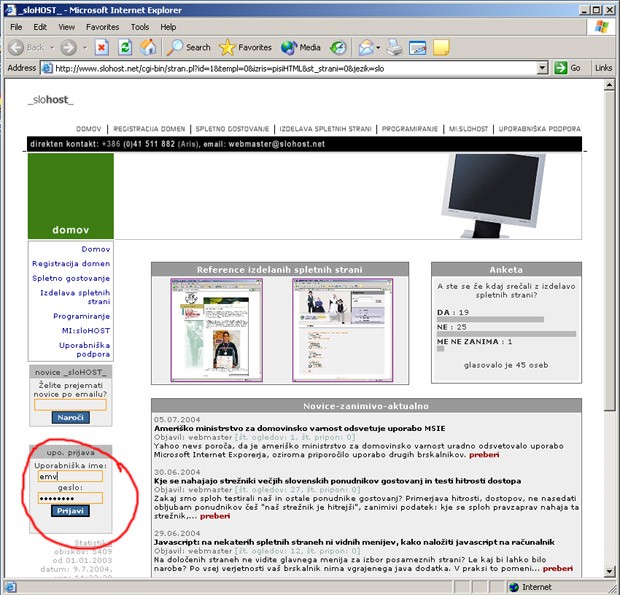Click the Uporabniška ime input field
Screen dimensions: 620x595
click(70, 476)
